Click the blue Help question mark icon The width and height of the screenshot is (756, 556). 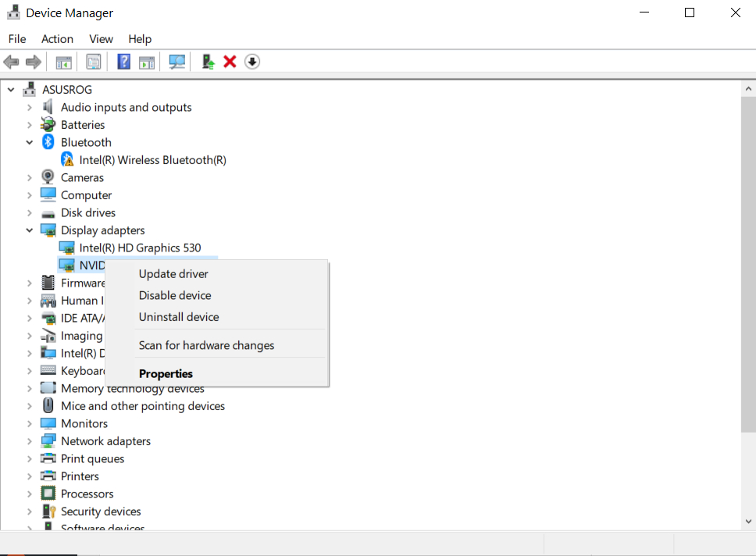pyautogui.click(x=124, y=62)
